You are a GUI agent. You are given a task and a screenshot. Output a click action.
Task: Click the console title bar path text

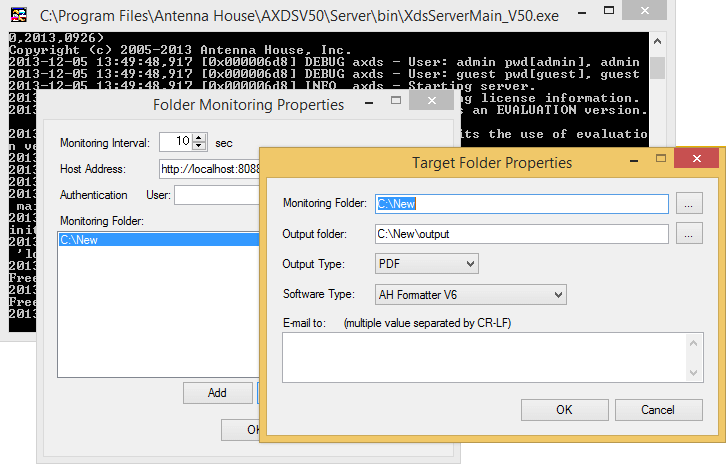[x=299, y=16]
